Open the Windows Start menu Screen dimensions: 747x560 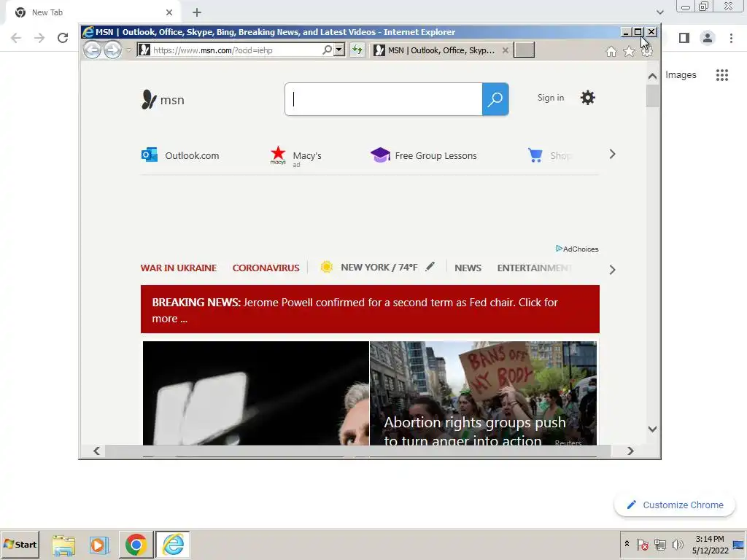pyautogui.click(x=20, y=544)
